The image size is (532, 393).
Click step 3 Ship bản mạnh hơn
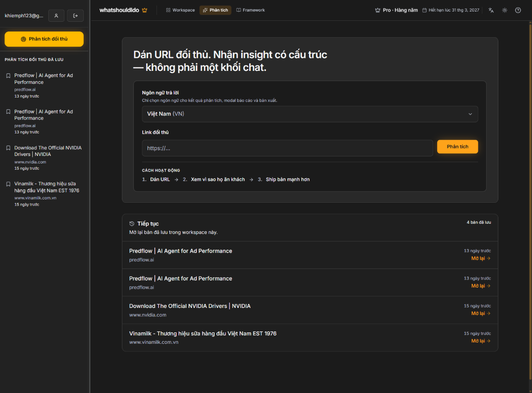(288, 179)
